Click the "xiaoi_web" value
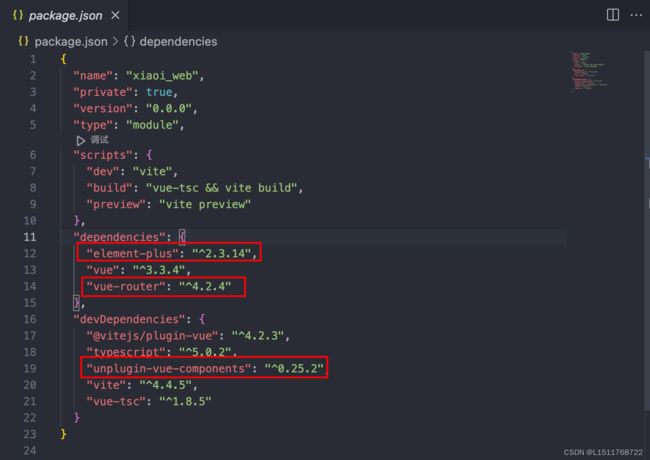The image size is (650, 460). 162,76
